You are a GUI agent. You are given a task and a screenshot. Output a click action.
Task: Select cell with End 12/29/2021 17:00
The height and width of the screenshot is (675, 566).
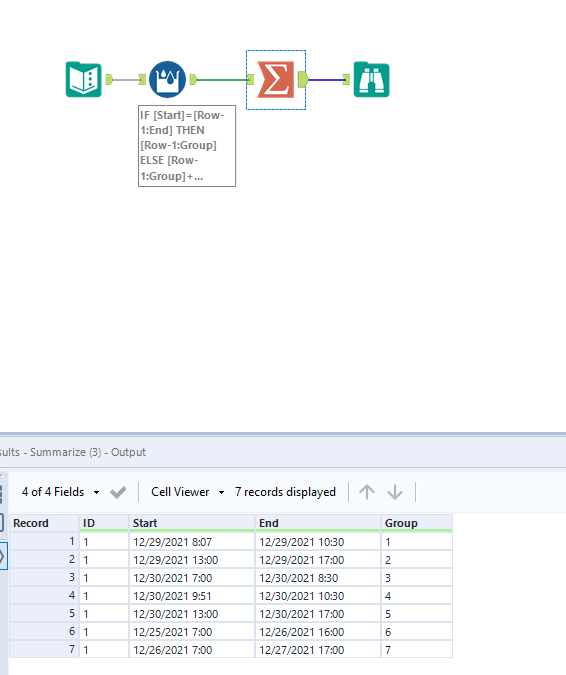pyautogui.click(x=318, y=560)
